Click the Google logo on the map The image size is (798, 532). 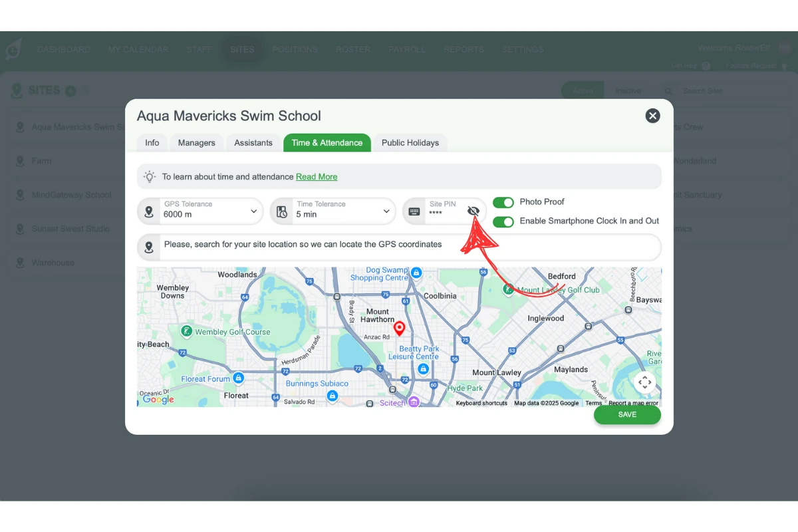click(158, 399)
